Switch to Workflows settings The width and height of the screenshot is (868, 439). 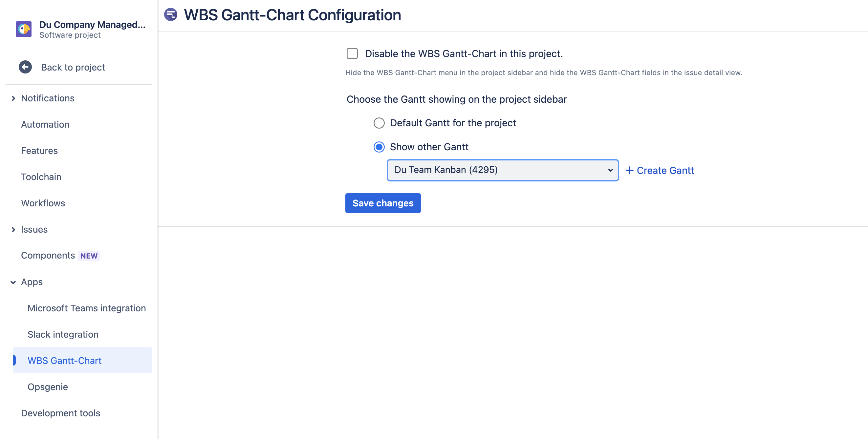tap(43, 203)
